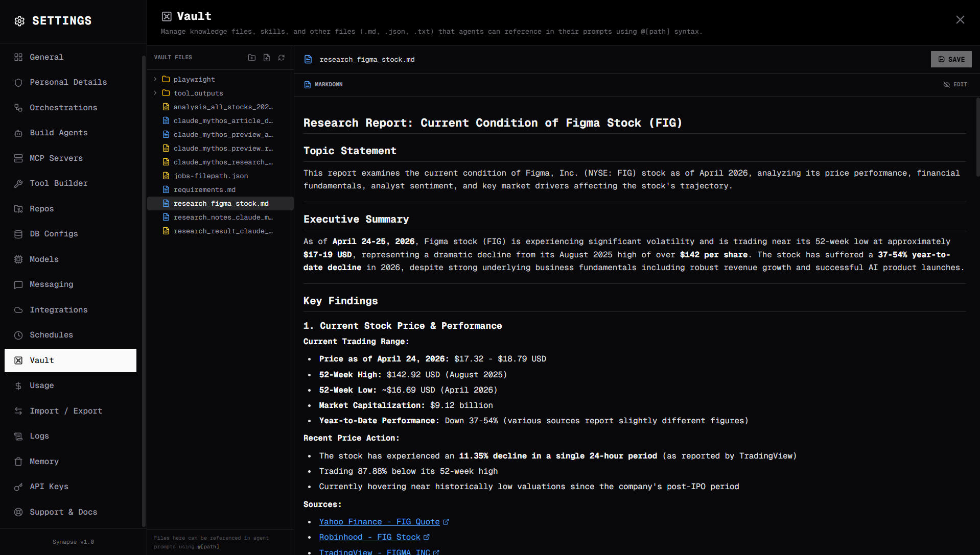Screen dimensions: 980x555
Task: Select requirements.md in vault files
Action: [220, 189]
